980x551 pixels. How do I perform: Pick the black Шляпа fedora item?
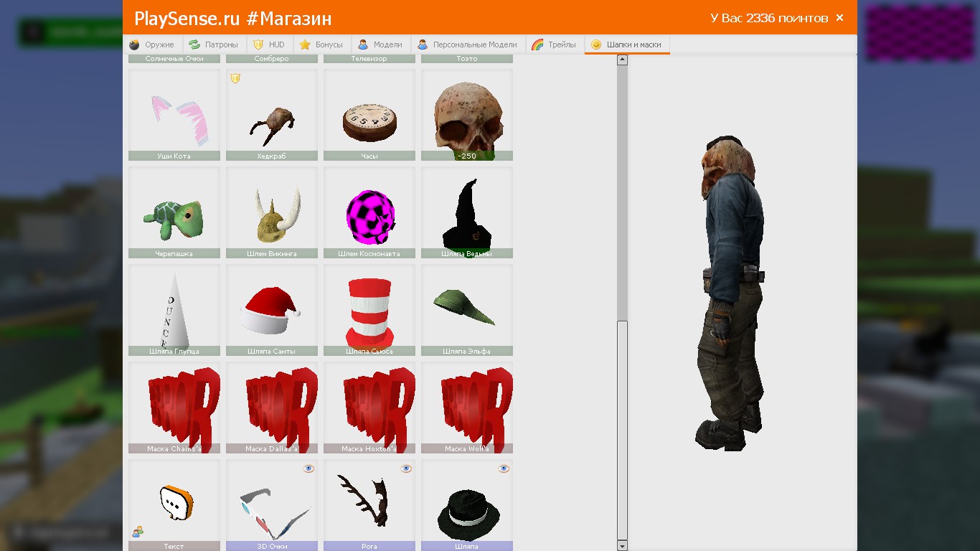click(x=467, y=505)
